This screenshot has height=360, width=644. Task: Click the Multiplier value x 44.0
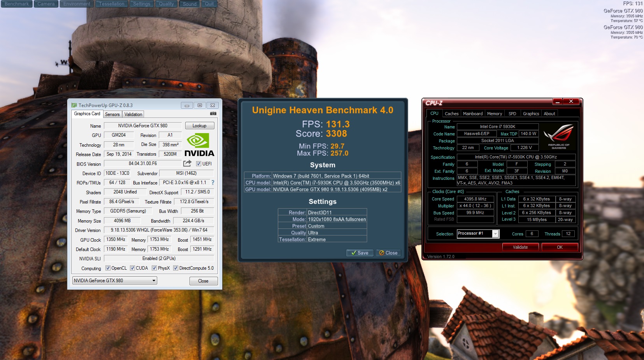click(475, 205)
